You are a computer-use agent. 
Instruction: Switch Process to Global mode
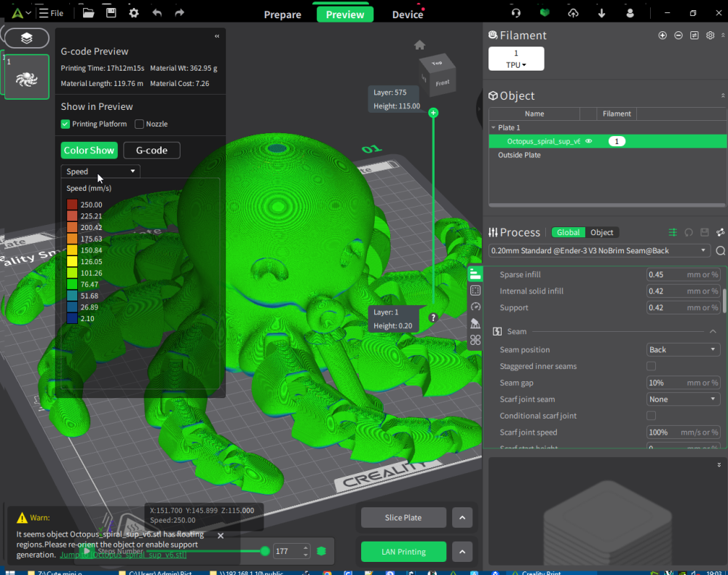(x=569, y=232)
